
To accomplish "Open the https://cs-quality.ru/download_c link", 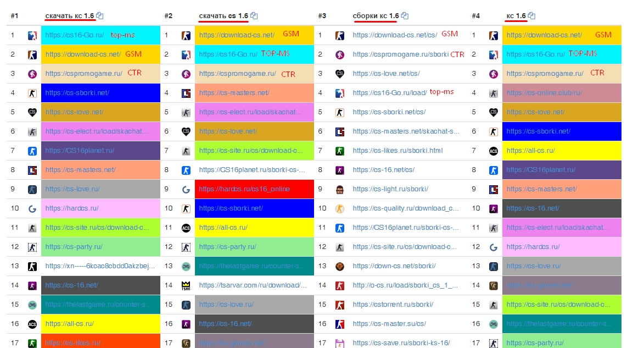I will click(405, 208).
